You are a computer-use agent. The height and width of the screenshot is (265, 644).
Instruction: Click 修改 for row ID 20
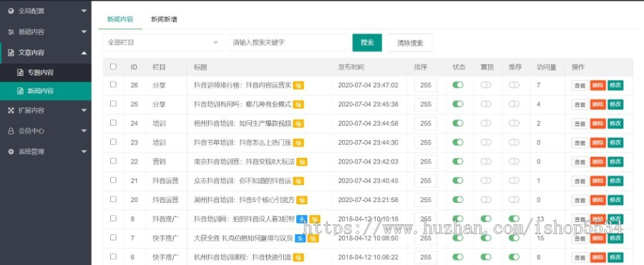[615, 200]
